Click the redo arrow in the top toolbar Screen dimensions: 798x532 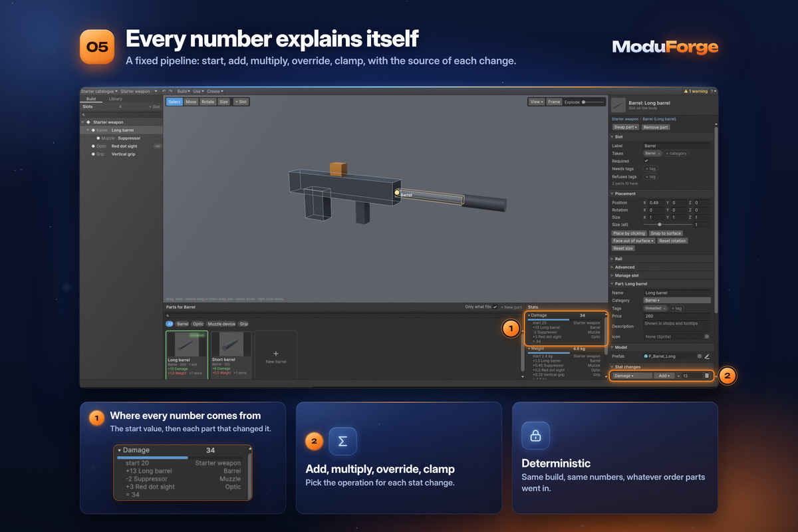point(170,91)
